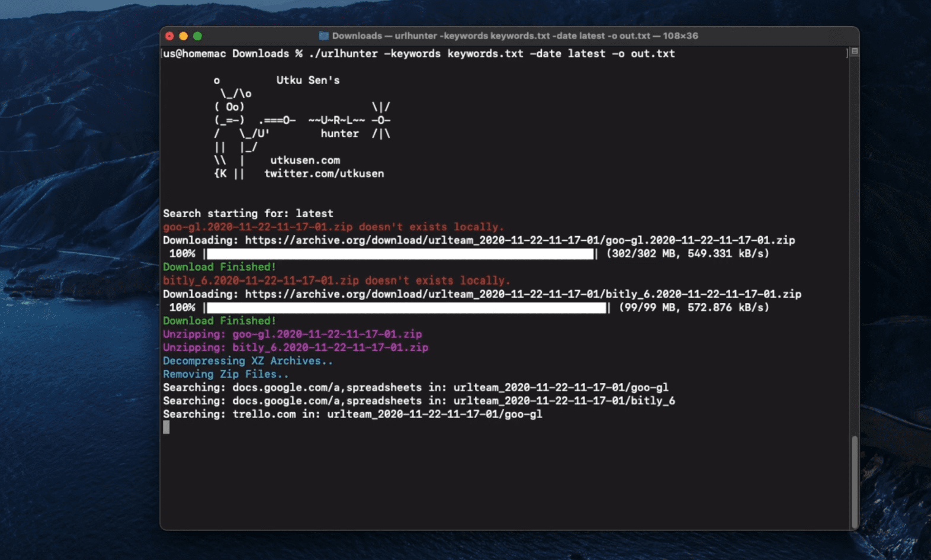Click 'Searching: docs.google.com' line ending goo-gl
The width and height of the screenshot is (931, 560).
pos(416,388)
